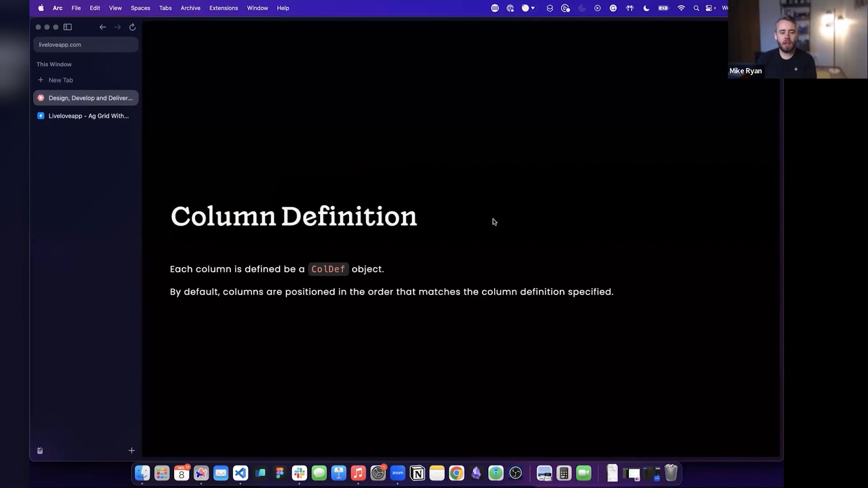Click the liveloveapp.com URL bar
Viewport: 868px width, 488px height.
[x=85, y=45]
